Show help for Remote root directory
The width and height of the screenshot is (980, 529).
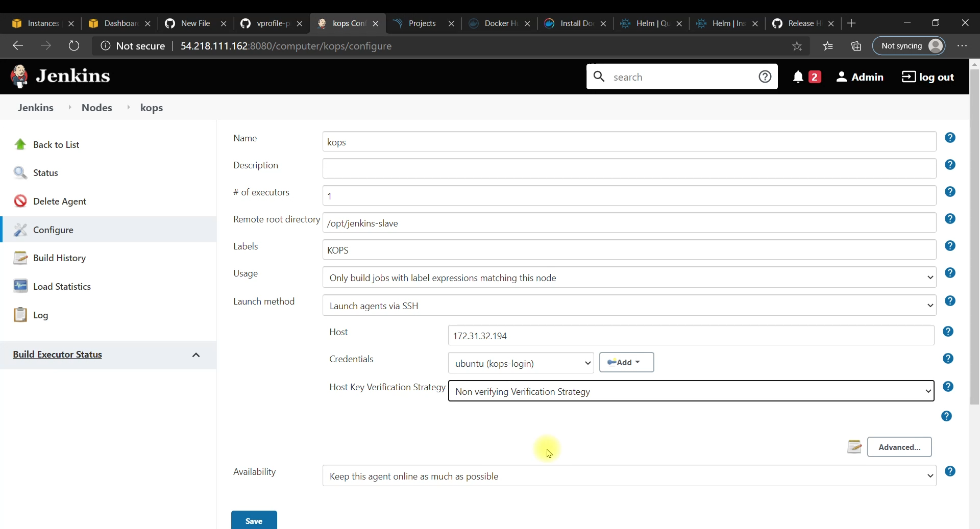click(x=950, y=219)
